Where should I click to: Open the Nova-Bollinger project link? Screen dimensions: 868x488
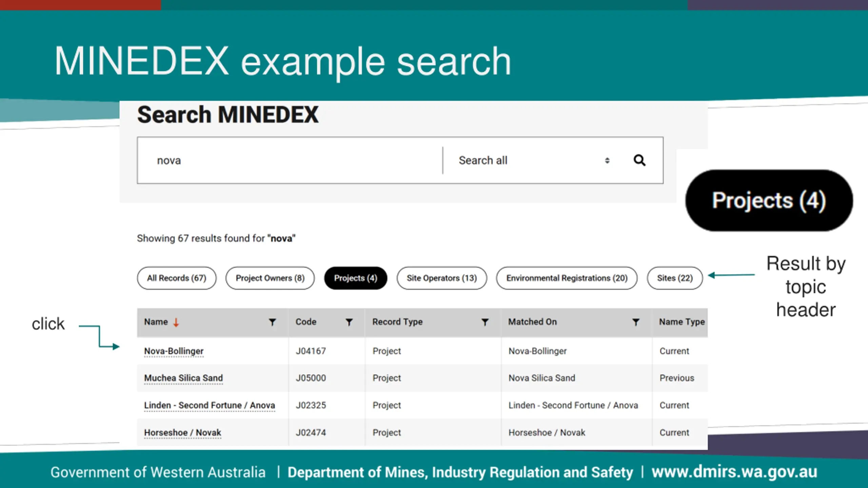tap(174, 351)
